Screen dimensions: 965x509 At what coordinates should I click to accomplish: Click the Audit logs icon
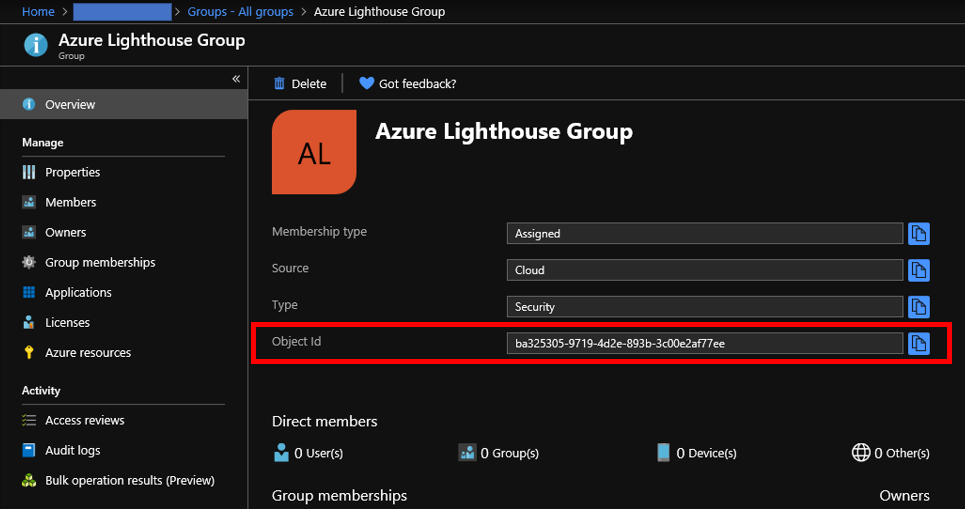29,450
